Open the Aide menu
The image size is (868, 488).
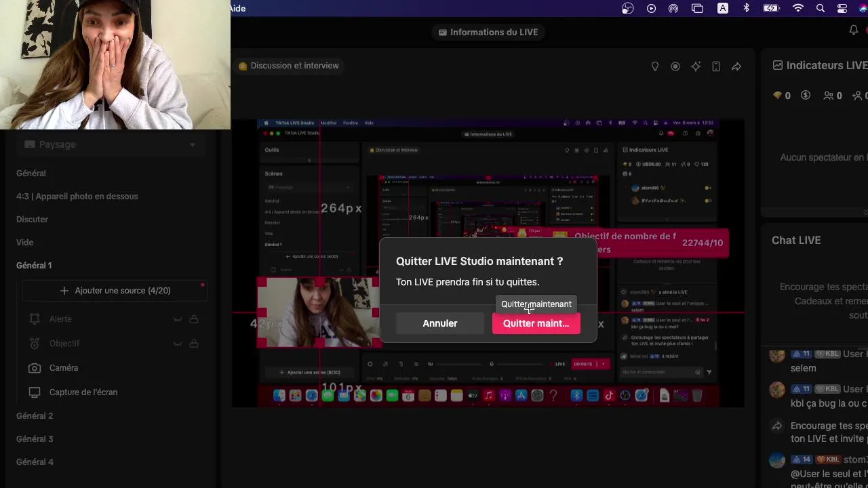click(237, 8)
